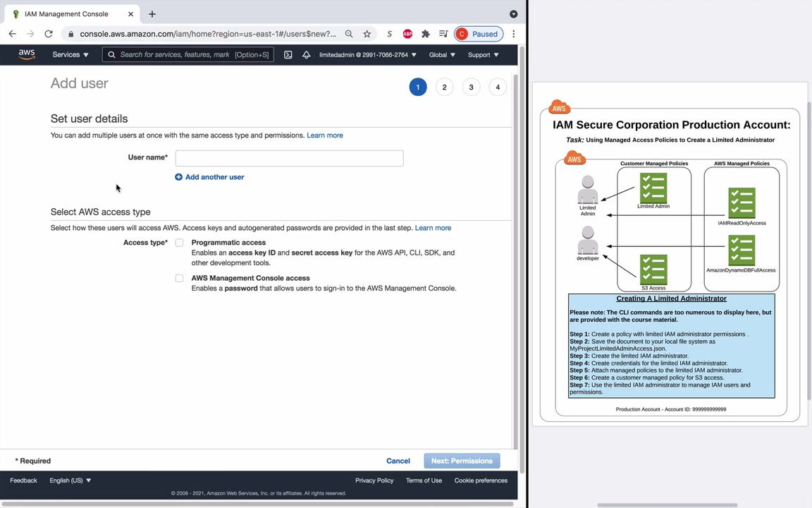Click the diagram window horizontal scrollbar

(667, 505)
